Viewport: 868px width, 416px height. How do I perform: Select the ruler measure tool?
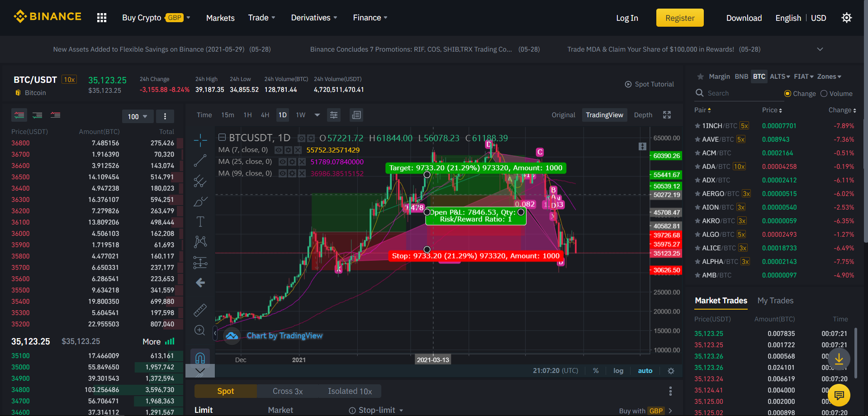pos(200,310)
